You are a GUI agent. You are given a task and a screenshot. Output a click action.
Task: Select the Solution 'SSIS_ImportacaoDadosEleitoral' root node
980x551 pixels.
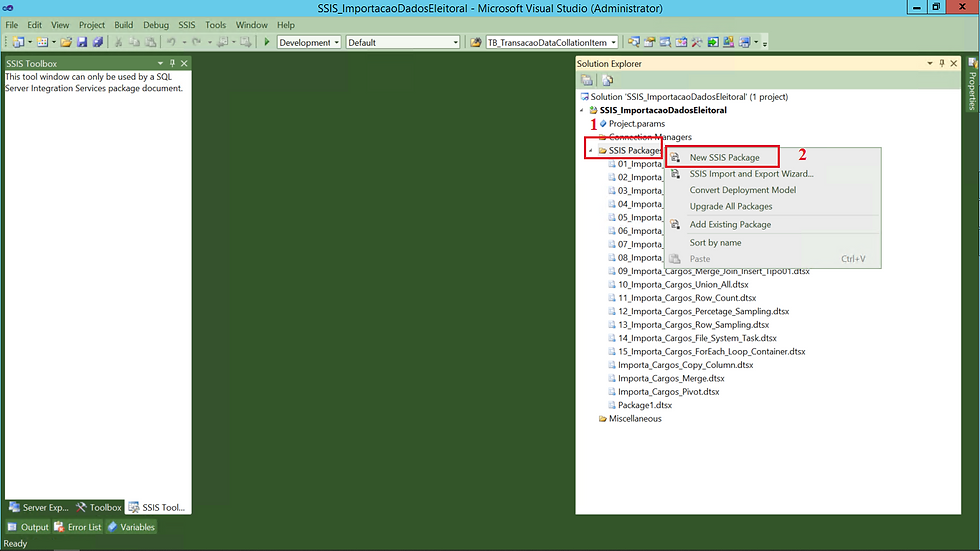(x=689, y=97)
